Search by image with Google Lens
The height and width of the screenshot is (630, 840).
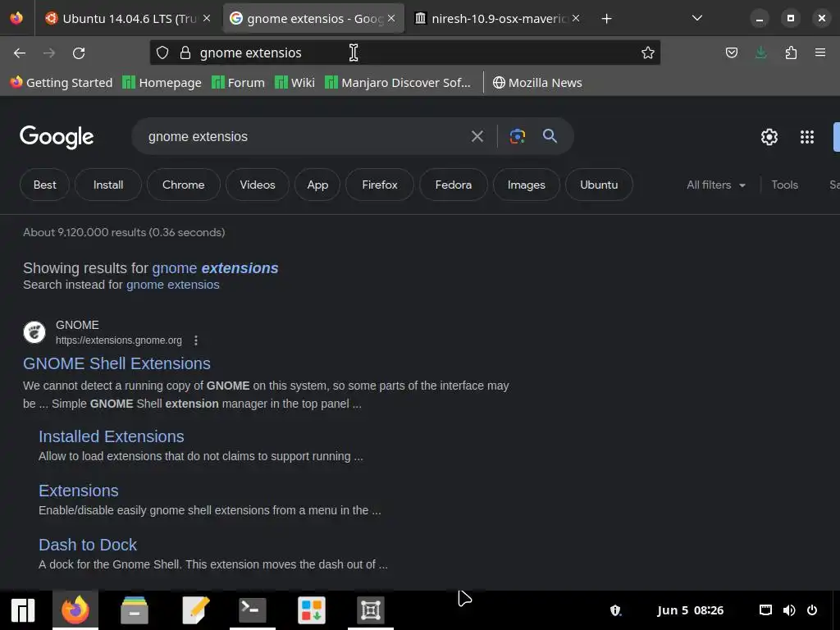[x=518, y=136]
